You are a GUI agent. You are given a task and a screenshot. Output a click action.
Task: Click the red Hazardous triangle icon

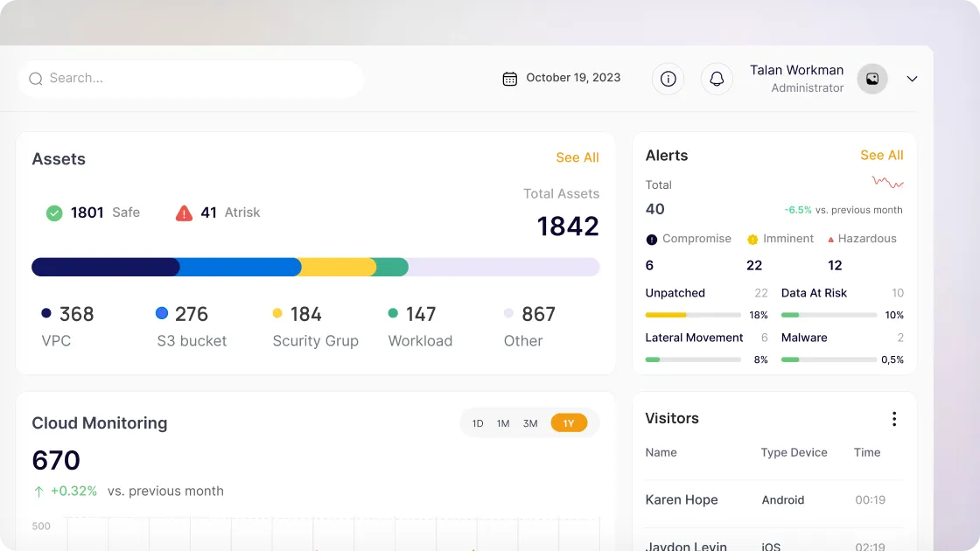[x=830, y=240]
